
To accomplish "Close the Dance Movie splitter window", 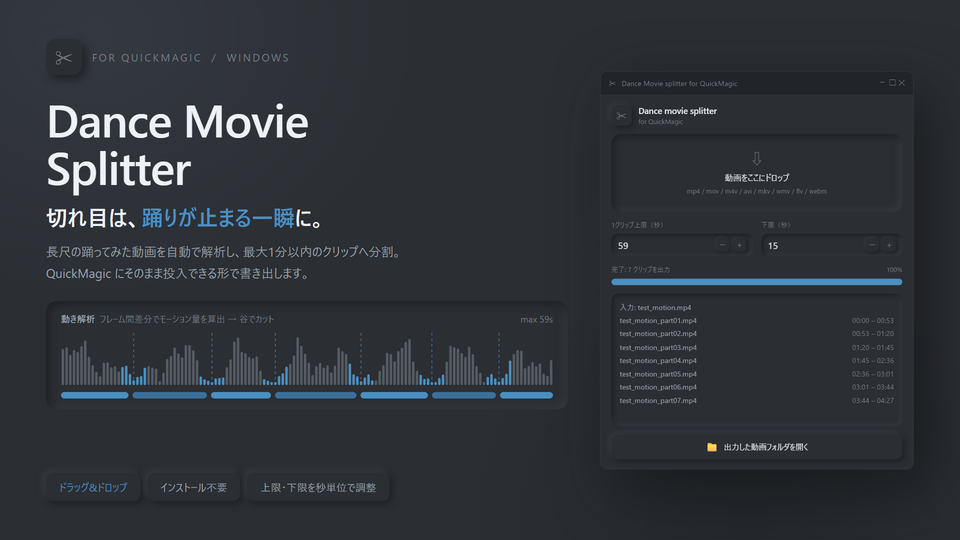I will pyautogui.click(x=902, y=83).
